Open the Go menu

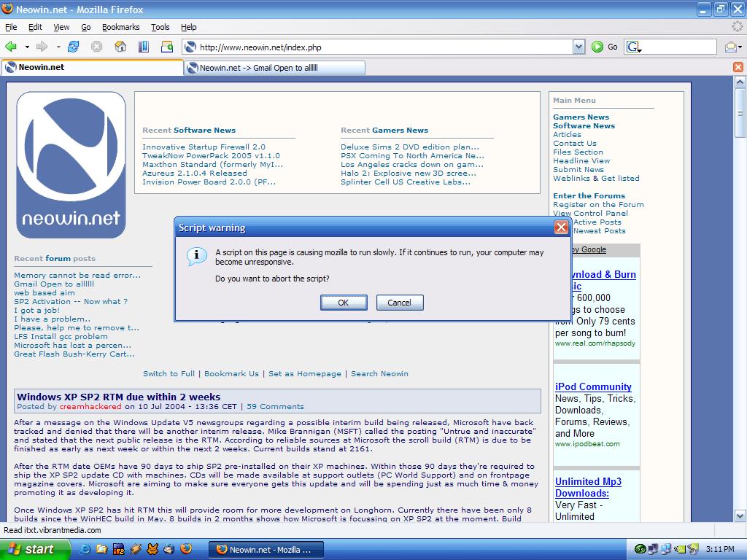point(86,27)
